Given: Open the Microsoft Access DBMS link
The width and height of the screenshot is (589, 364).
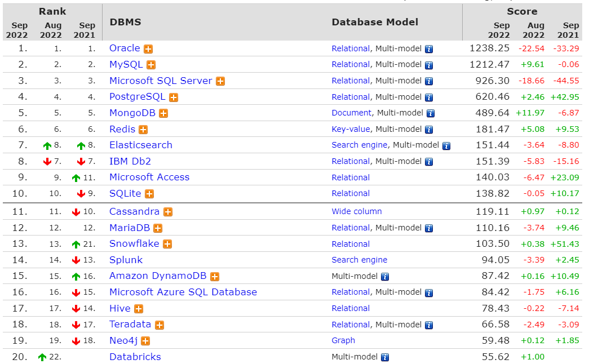Looking at the screenshot, I should click(x=149, y=177).
